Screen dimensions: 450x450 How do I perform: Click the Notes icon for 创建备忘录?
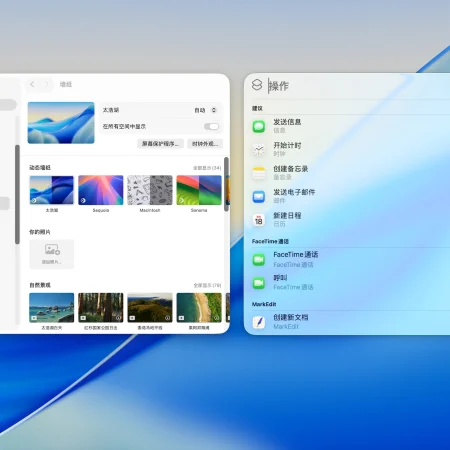(259, 173)
